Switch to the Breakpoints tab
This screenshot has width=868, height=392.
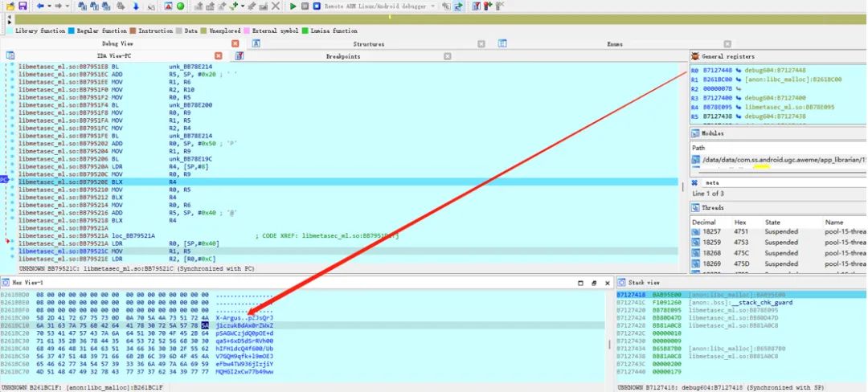click(x=343, y=56)
